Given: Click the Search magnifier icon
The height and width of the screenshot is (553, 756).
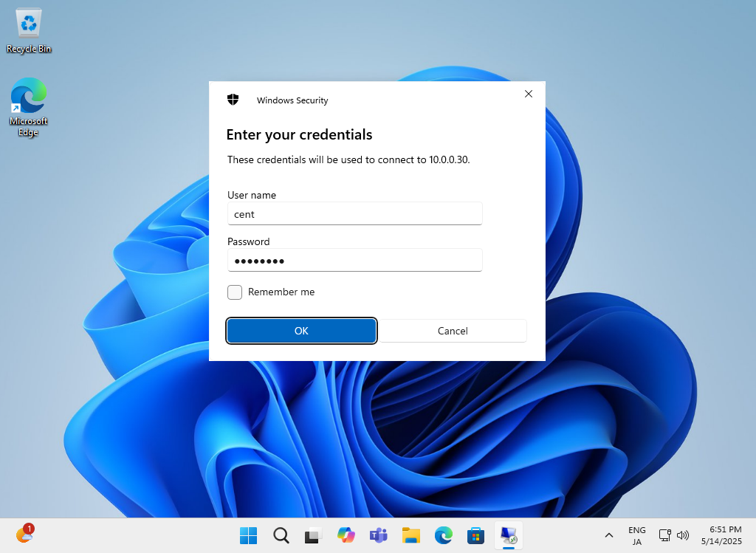Looking at the screenshot, I should click(x=281, y=535).
